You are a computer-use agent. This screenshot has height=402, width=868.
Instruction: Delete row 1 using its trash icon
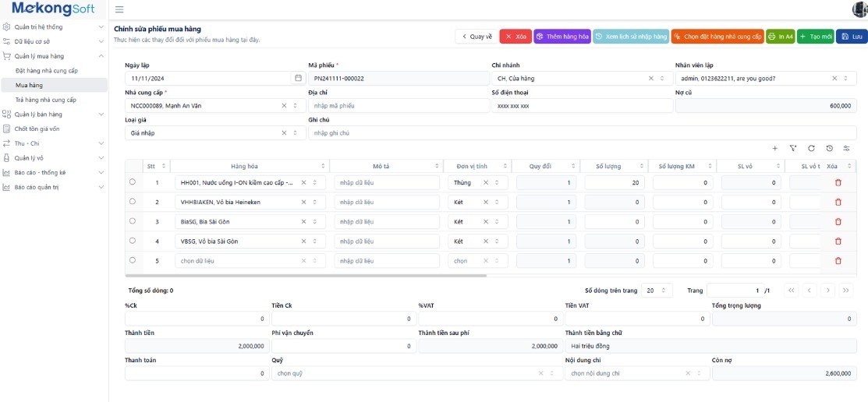(x=838, y=182)
